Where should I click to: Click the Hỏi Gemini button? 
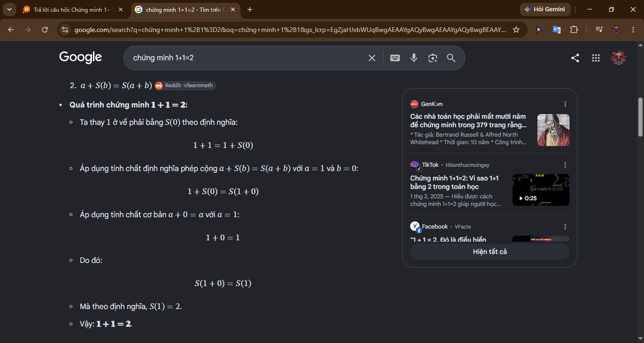[x=545, y=9]
